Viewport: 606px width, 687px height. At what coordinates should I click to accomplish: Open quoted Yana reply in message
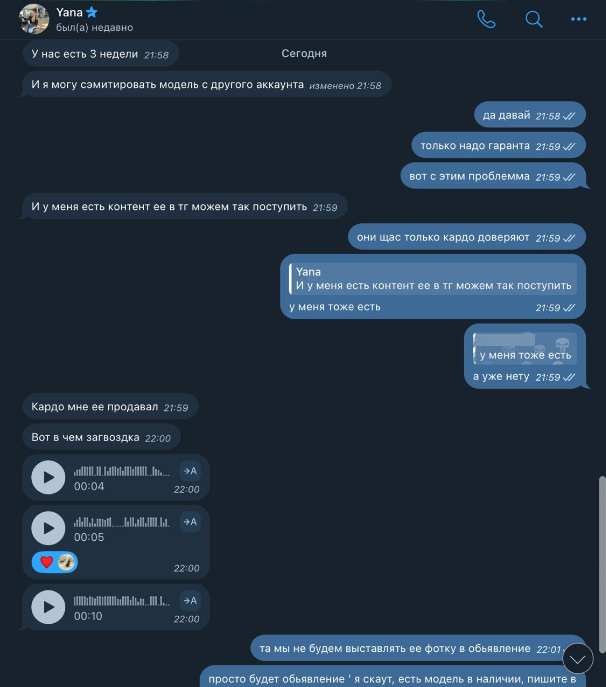pos(433,279)
